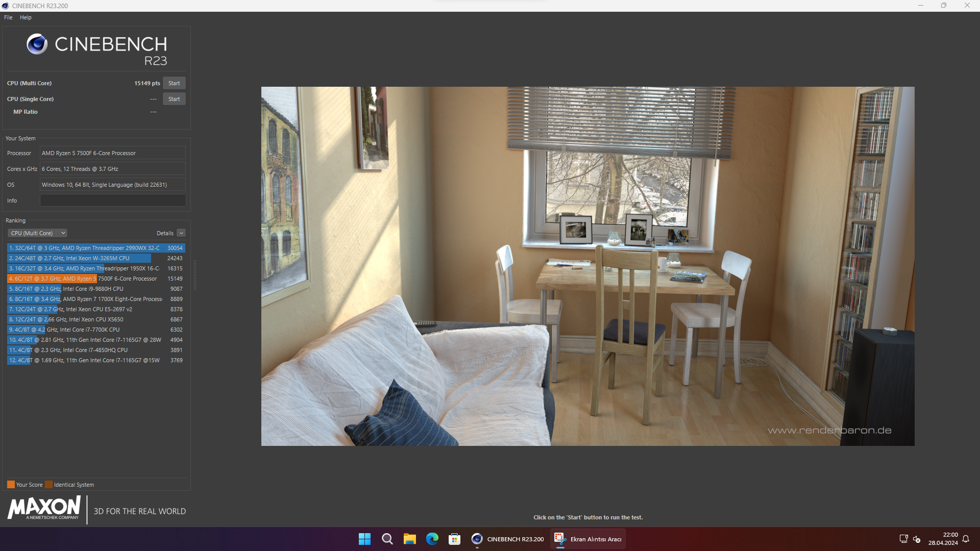This screenshot has height=551, width=980.
Task: Click the Maxon logo at bottom left
Action: 44,509
